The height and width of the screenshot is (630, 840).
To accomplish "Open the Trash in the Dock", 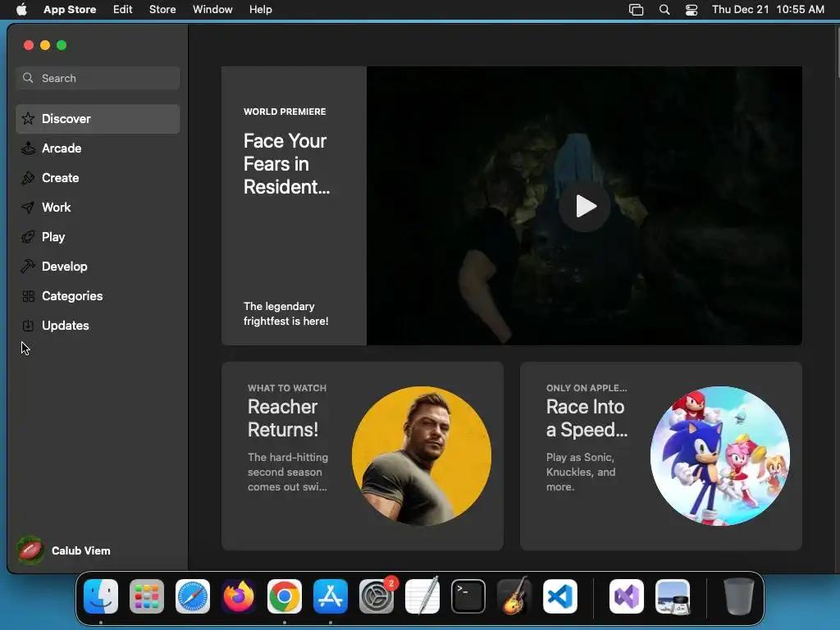I will 739,596.
